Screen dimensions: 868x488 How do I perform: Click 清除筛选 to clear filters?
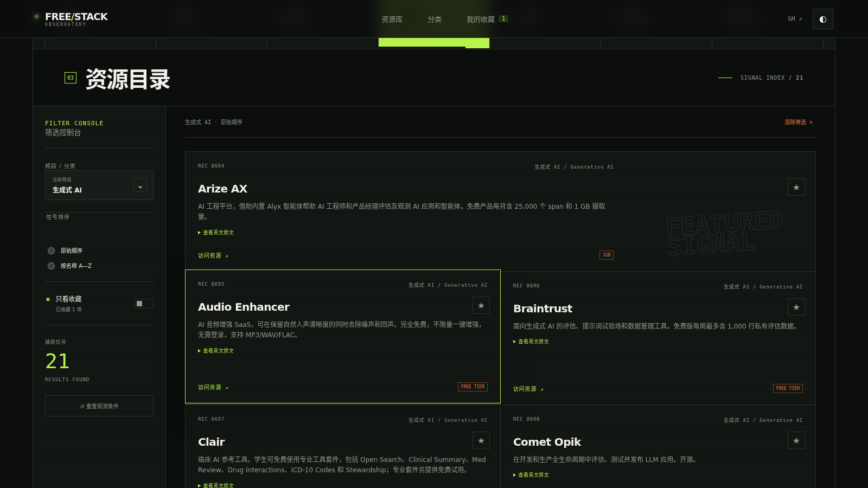click(799, 123)
